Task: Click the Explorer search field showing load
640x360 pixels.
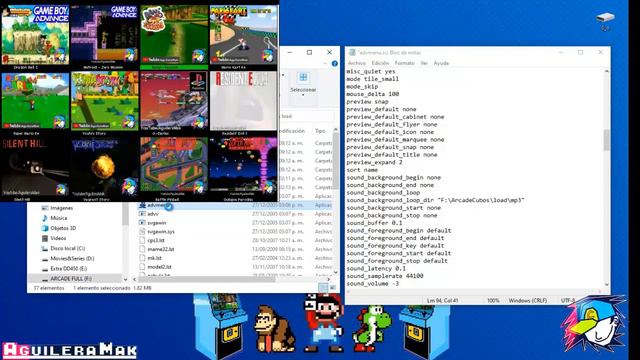Action: pos(306,116)
